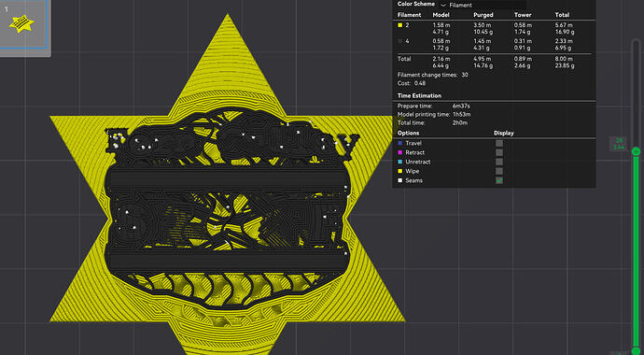Click the Unretract option label
The height and width of the screenshot is (355, 644).
pos(418,162)
